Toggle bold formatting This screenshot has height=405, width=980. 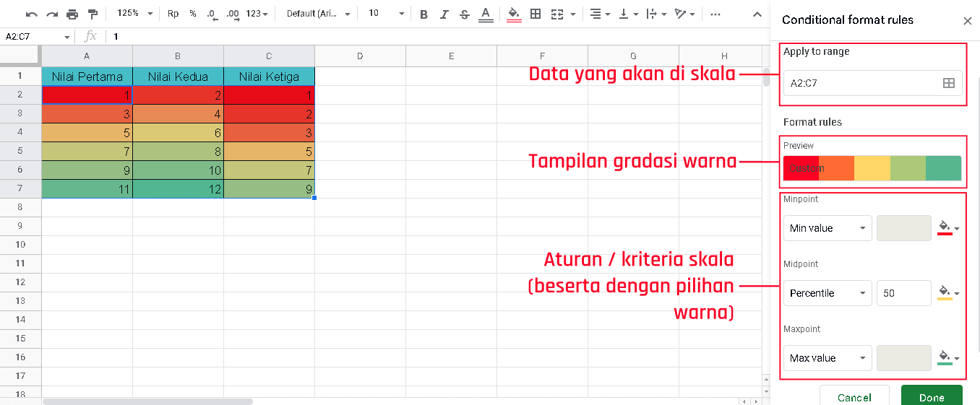(x=424, y=14)
